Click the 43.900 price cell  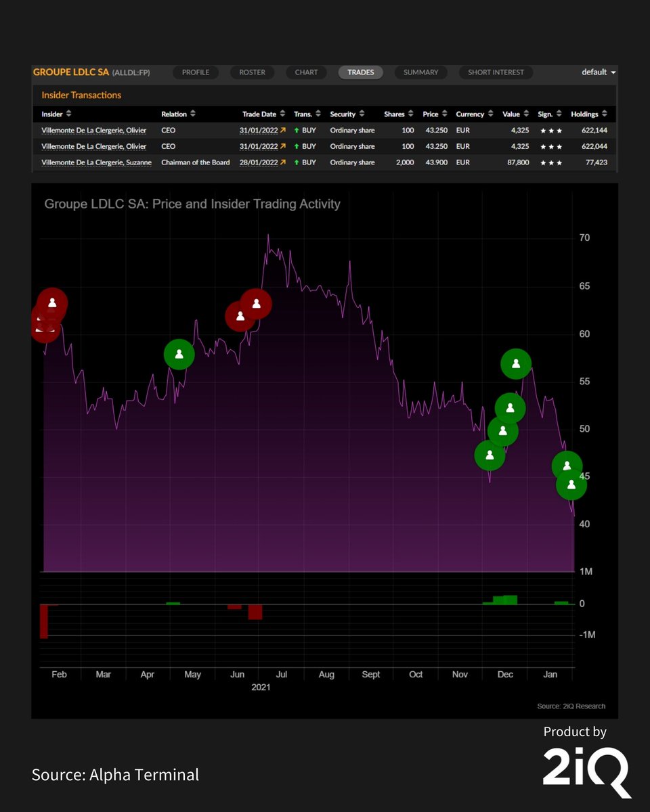[437, 162]
